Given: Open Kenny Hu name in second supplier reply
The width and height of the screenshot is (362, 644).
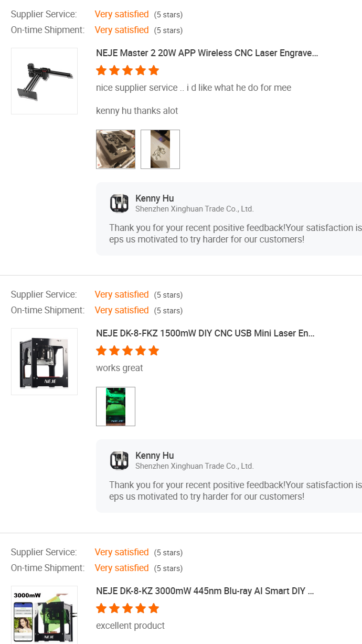Looking at the screenshot, I should tap(154, 456).
